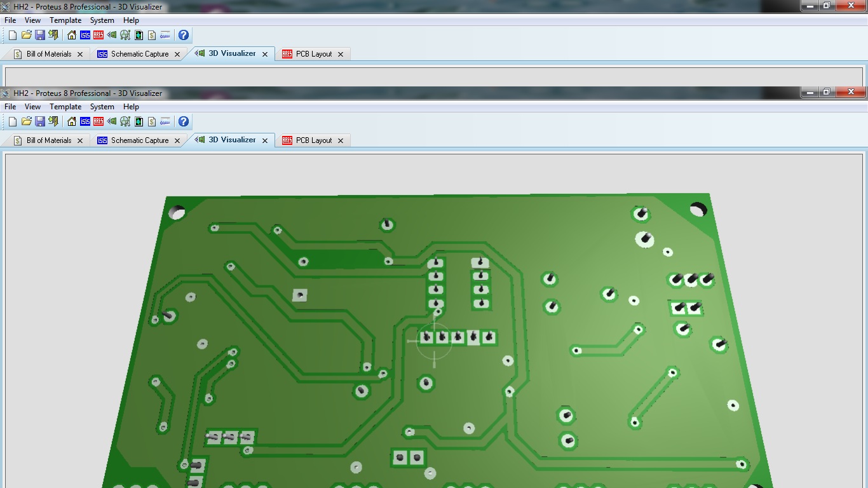
Task: Switch to PCB Layout tab, front window
Action: [314, 140]
